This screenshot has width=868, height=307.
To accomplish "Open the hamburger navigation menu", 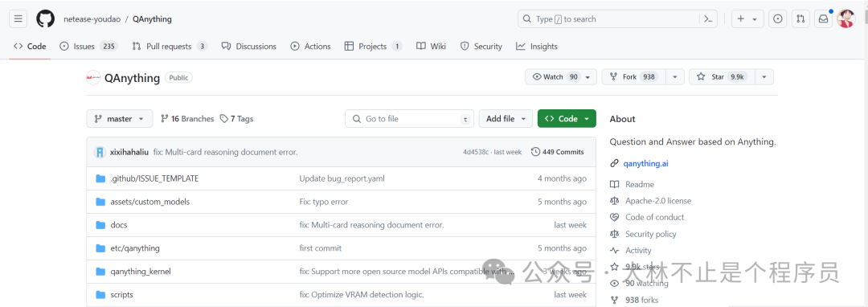I will [18, 18].
